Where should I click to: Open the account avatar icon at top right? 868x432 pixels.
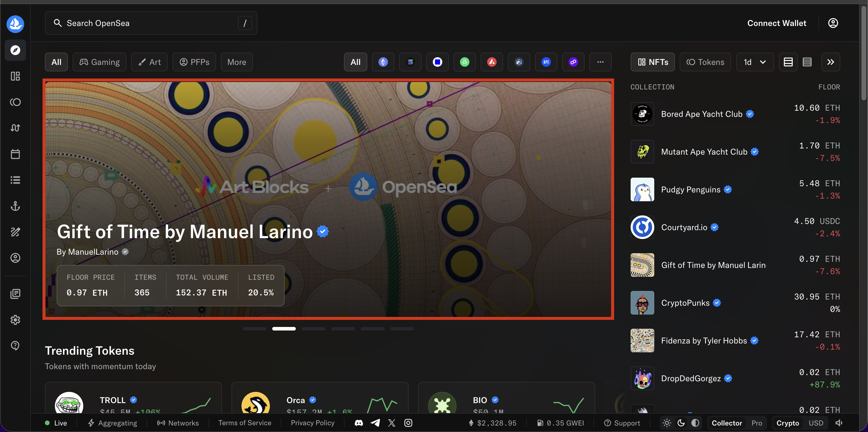pos(833,23)
